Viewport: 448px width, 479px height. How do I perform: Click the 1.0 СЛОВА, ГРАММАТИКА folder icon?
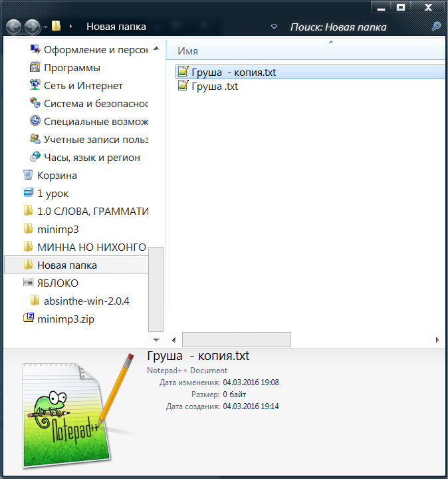tap(28, 211)
